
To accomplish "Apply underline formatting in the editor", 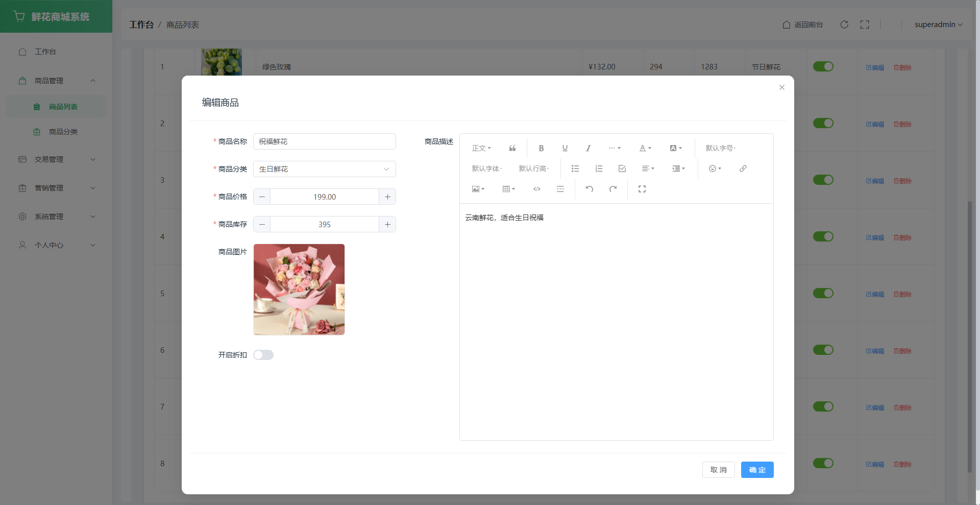I will (x=565, y=148).
